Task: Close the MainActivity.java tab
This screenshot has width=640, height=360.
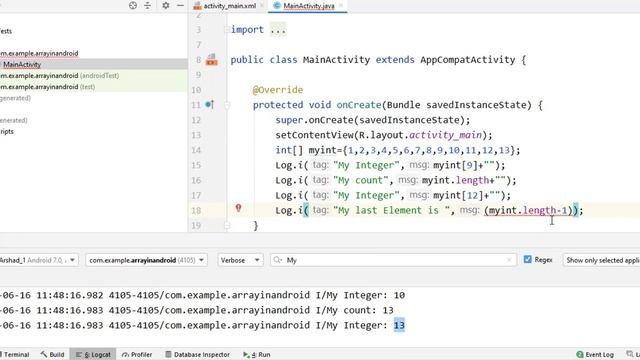Action: (340, 6)
